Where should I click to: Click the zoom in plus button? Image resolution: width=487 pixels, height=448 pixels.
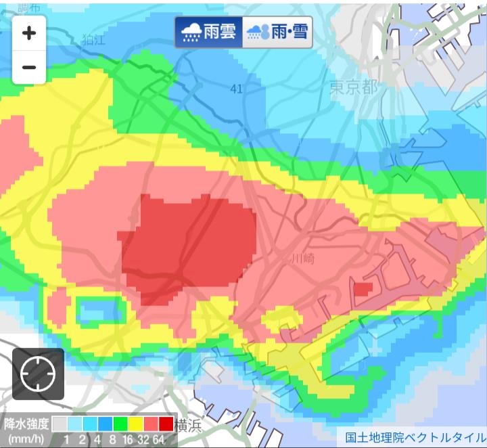point(29,33)
